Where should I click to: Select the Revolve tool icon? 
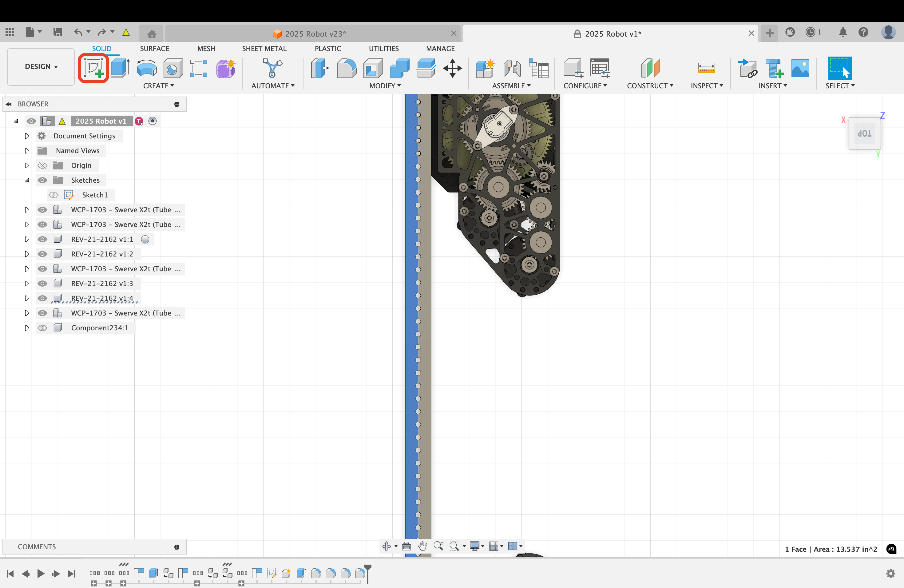click(147, 68)
